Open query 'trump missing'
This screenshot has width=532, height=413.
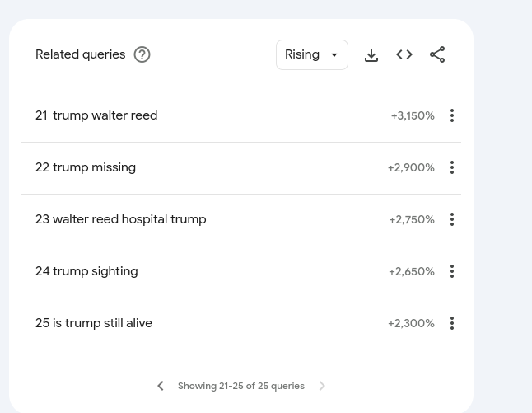[95, 167]
